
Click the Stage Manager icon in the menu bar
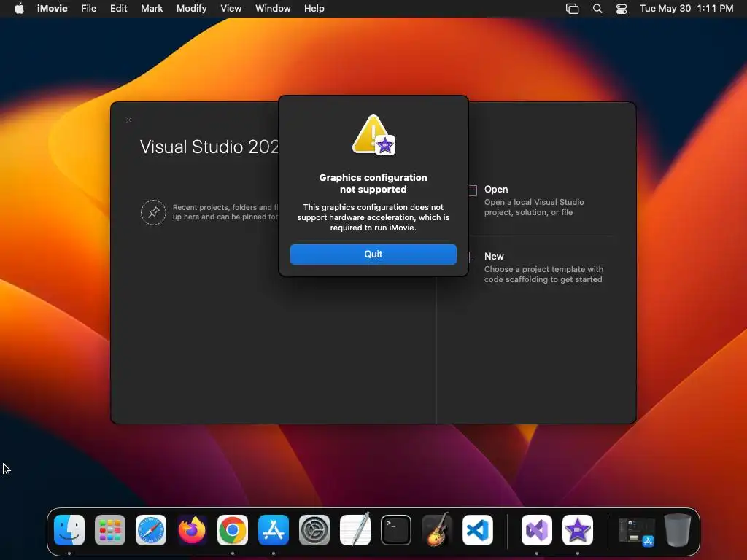(x=572, y=9)
